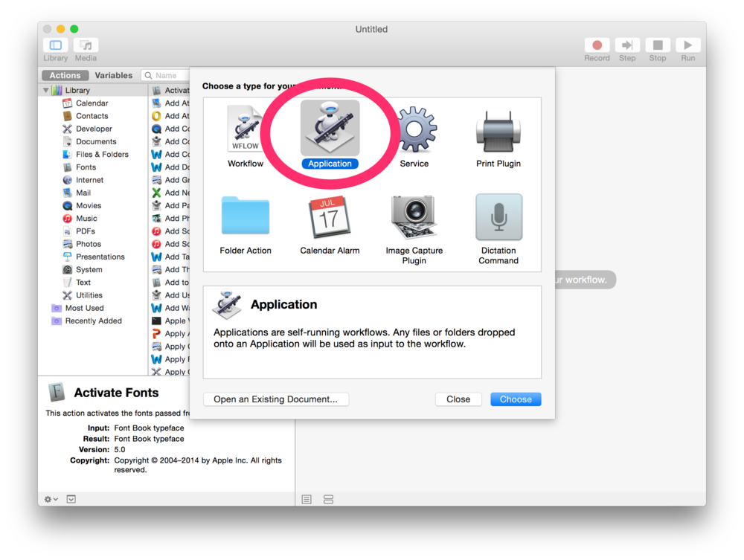The height and width of the screenshot is (560, 744).
Task: Collapse the Library disclosure triangle
Action: click(46, 90)
